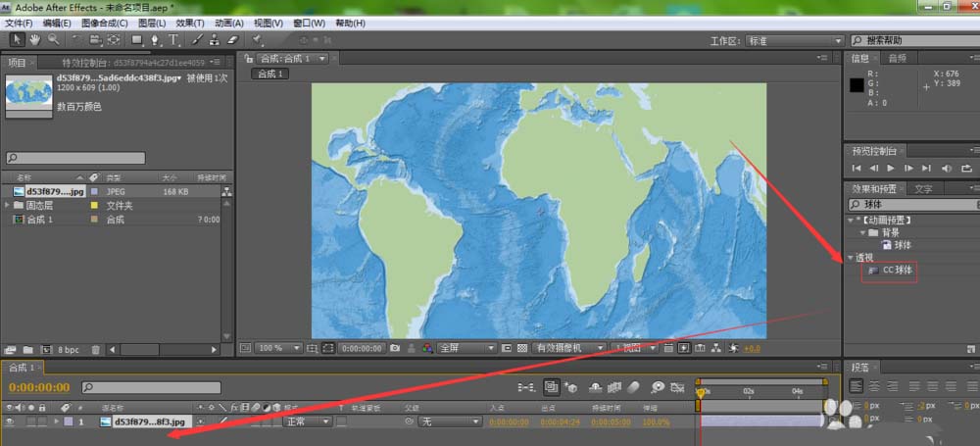Toggle frame blending enable in timeline

(615, 387)
